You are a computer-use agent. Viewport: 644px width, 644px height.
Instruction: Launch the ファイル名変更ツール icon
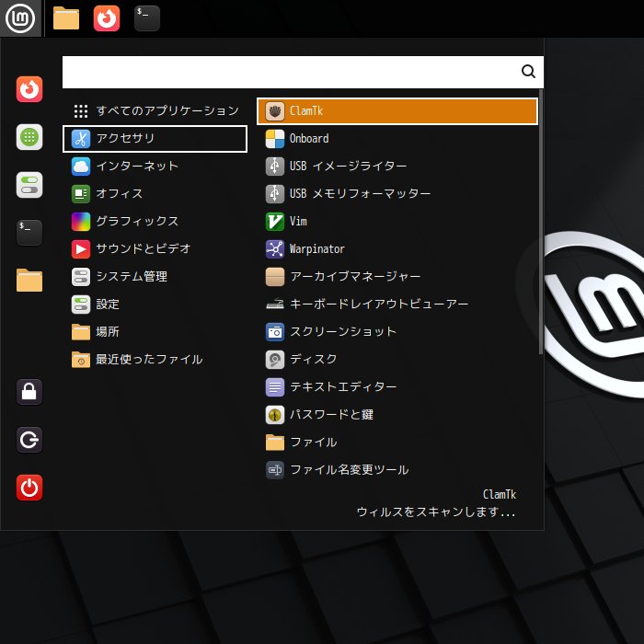pos(275,470)
